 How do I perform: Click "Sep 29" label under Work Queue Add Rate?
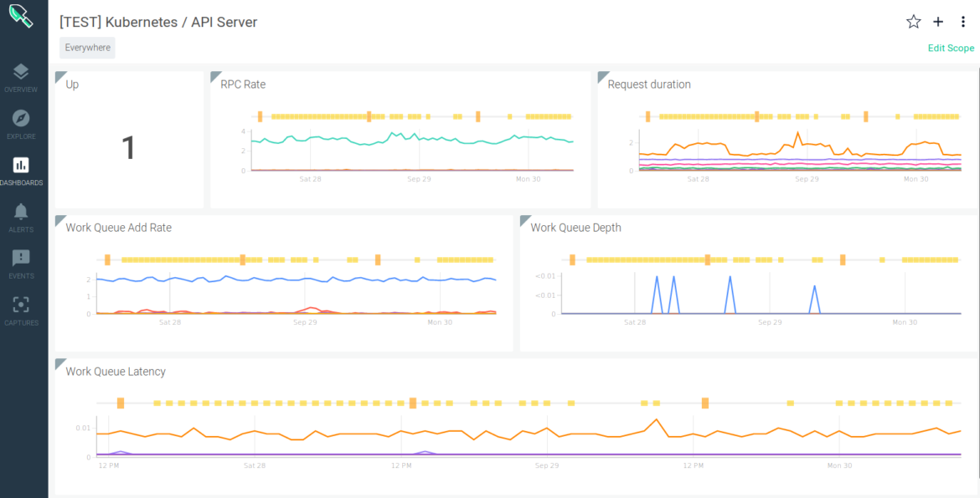click(x=305, y=322)
